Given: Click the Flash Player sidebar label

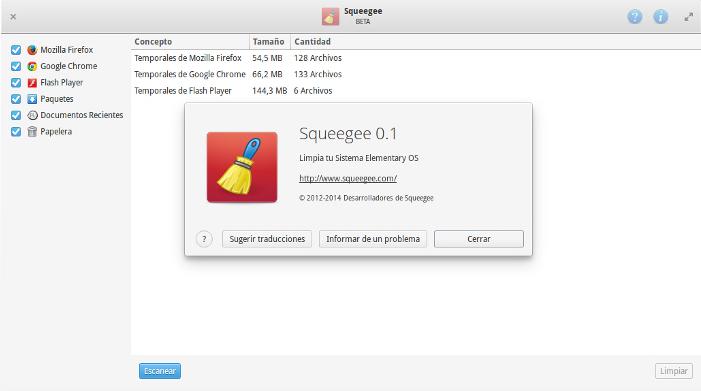Looking at the screenshot, I should pos(62,83).
